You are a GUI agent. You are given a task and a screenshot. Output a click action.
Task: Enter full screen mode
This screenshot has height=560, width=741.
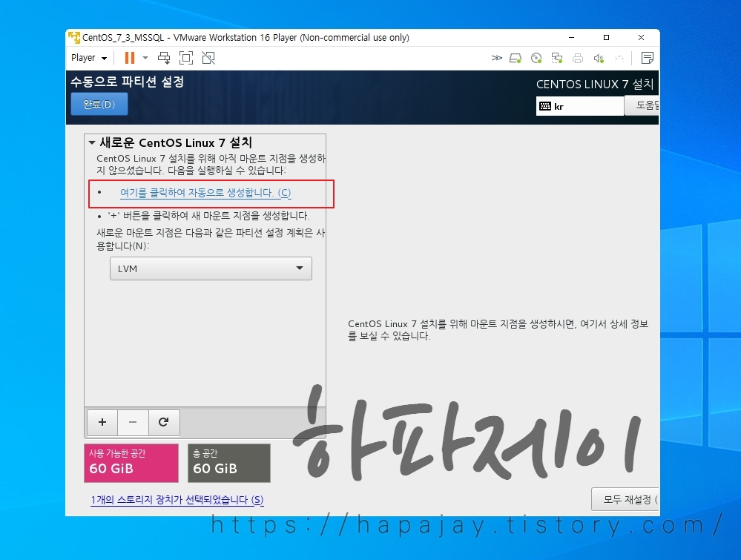coord(186,58)
